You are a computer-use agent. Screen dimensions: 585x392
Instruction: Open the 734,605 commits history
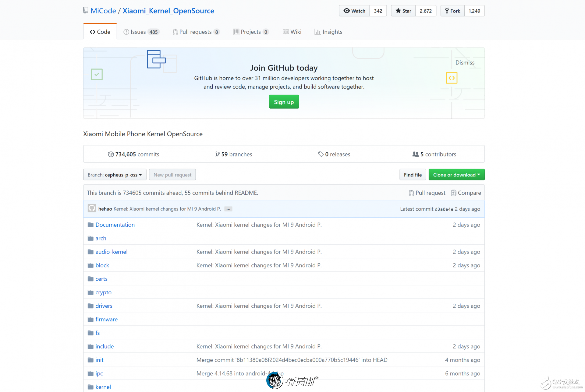tap(134, 154)
